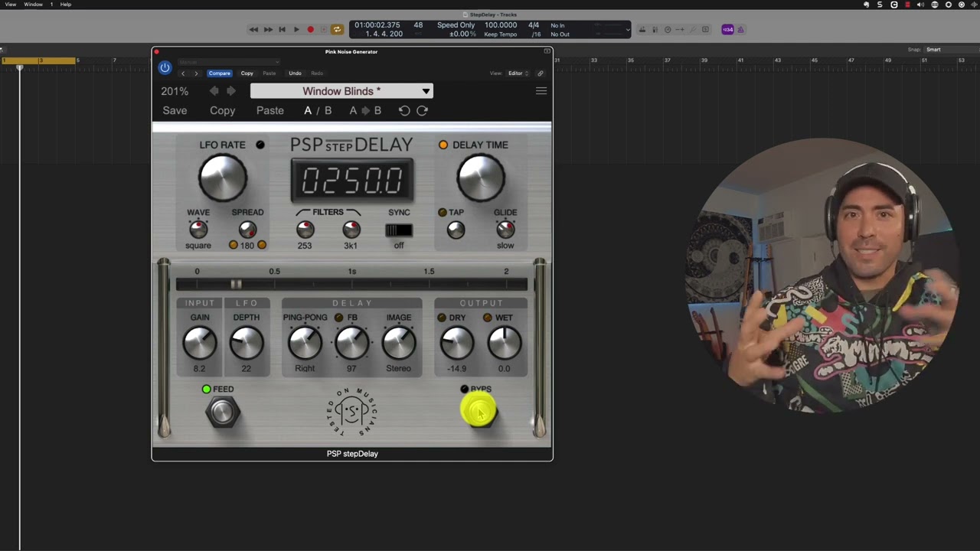This screenshot has height=551, width=980.
Task: Click the transport play button
Action: click(296, 30)
